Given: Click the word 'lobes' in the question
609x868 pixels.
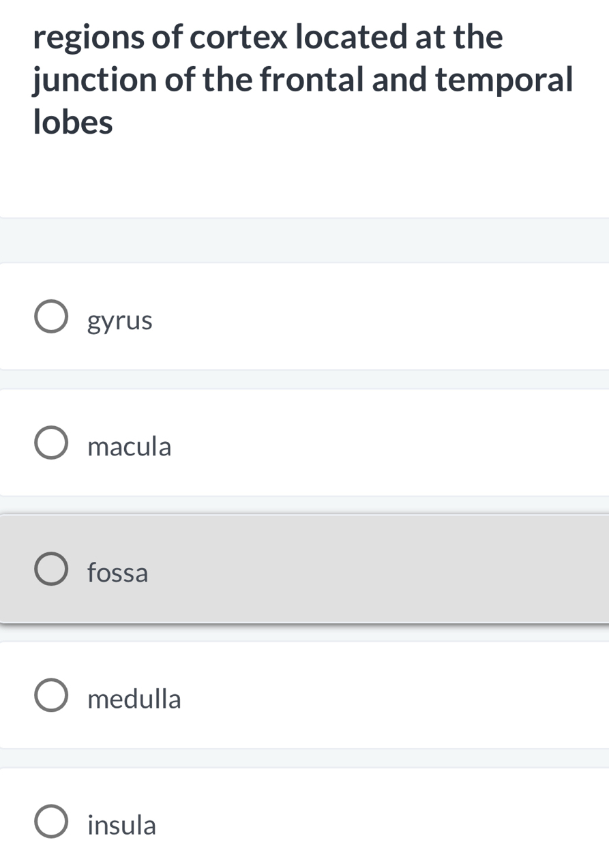Looking at the screenshot, I should pyautogui.click(x=73, y=123).
